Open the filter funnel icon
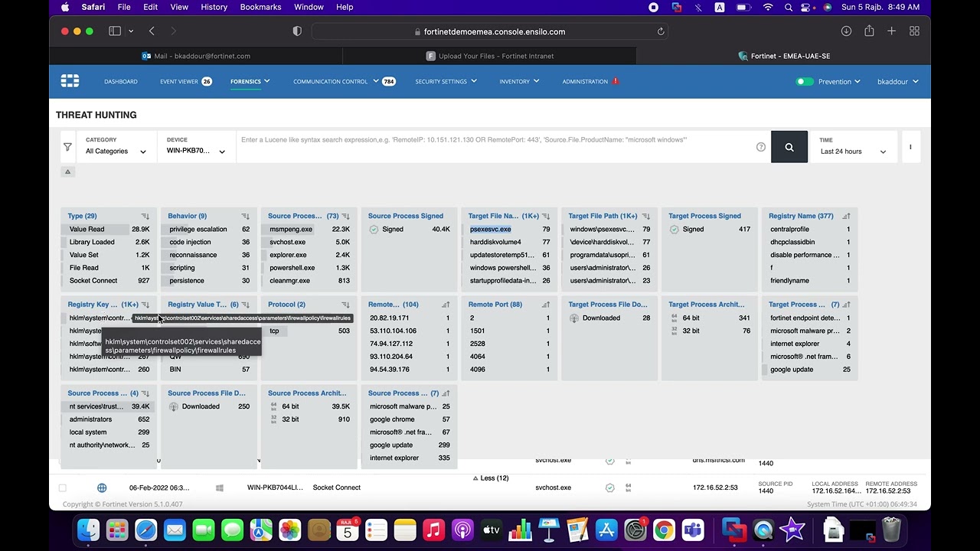Viewport: 980px width, 551px height. point(67,147)
